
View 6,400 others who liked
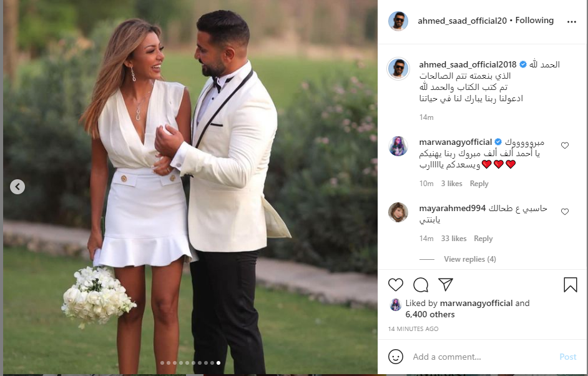click(x=429, y=314)
